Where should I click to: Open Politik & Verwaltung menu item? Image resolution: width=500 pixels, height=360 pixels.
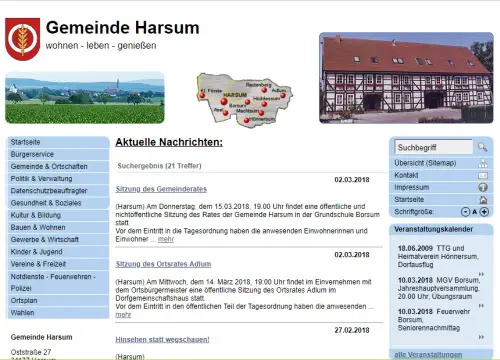[58, 179]
